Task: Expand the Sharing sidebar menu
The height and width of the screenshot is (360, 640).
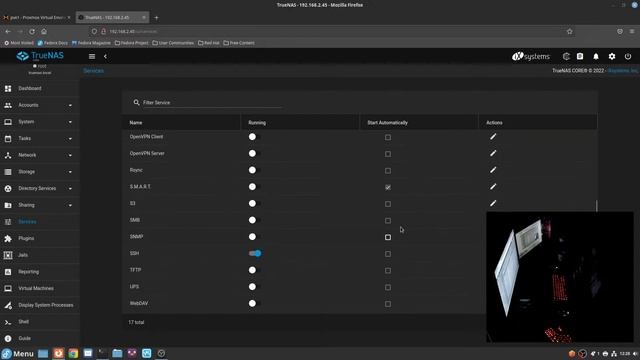Action: pos(39,205)
